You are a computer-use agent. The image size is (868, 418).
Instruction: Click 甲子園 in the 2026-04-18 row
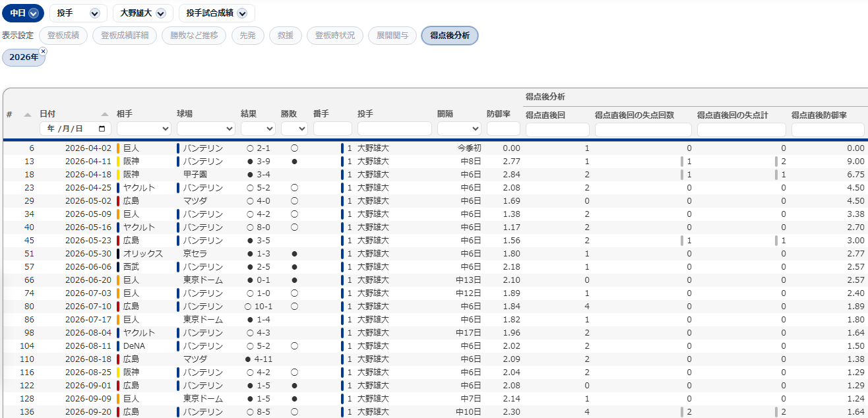[x=195, y=175]
